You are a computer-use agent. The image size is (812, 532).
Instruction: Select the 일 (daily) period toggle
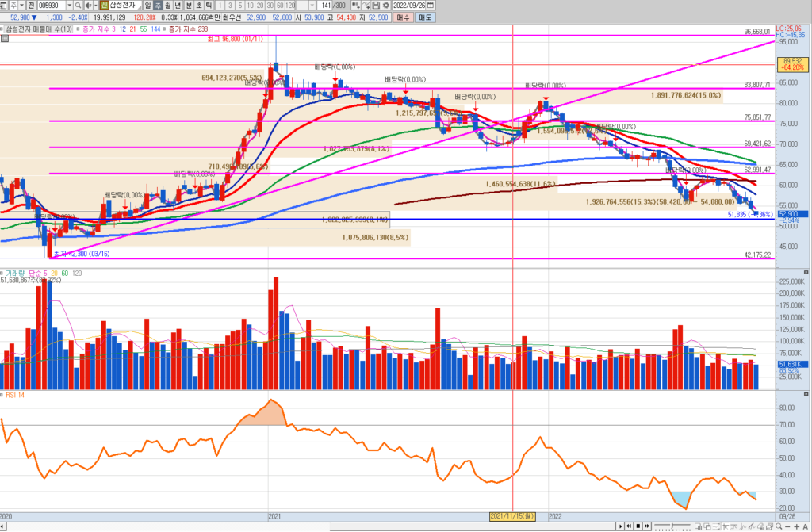click(x=147, y=5)
